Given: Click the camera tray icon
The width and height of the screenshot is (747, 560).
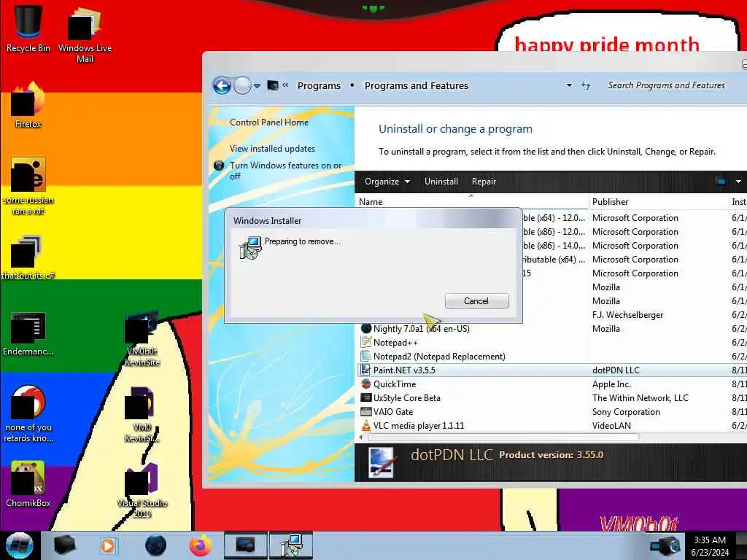Looking at the screenshot, I should pyautogui.click(x=665, y=545).
